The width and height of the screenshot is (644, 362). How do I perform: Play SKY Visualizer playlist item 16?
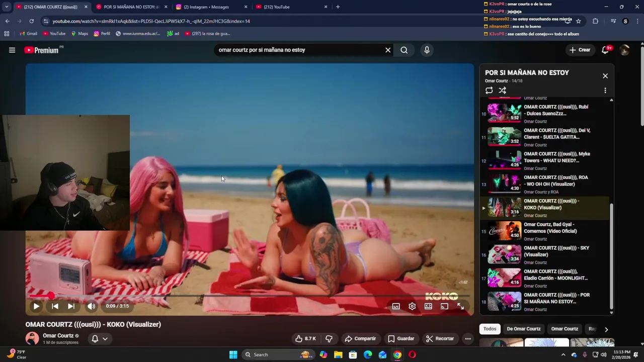coord(545,254)
